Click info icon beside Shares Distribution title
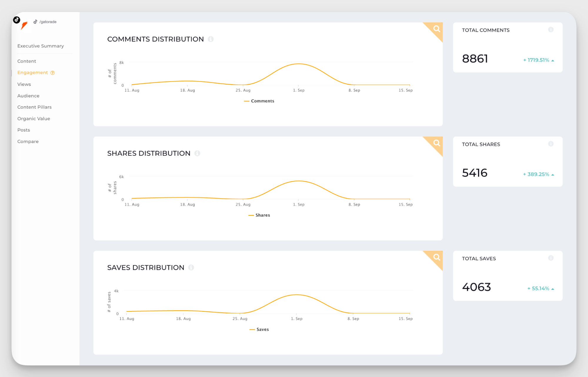Viewport: 588px width, 377px height. point(197,153)
